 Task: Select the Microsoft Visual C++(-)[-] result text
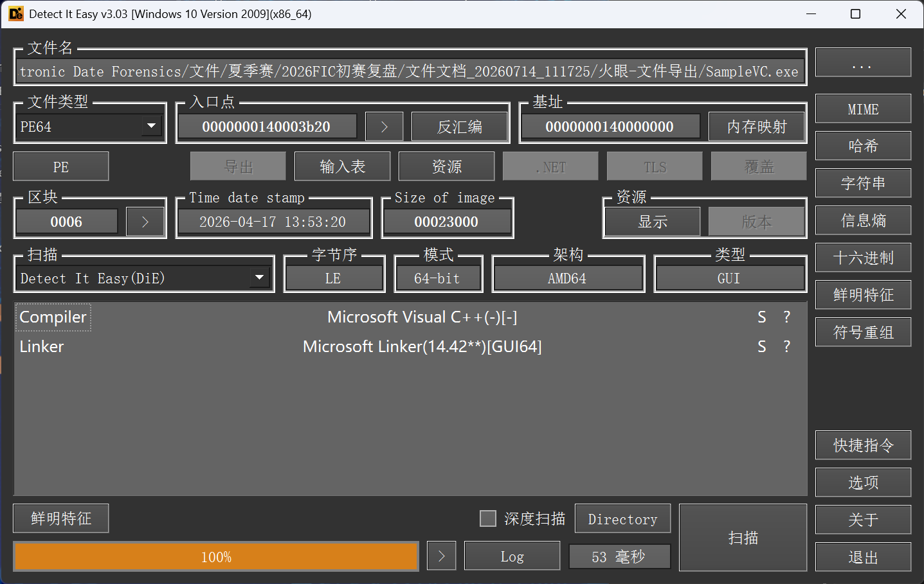tap(422, 317)
